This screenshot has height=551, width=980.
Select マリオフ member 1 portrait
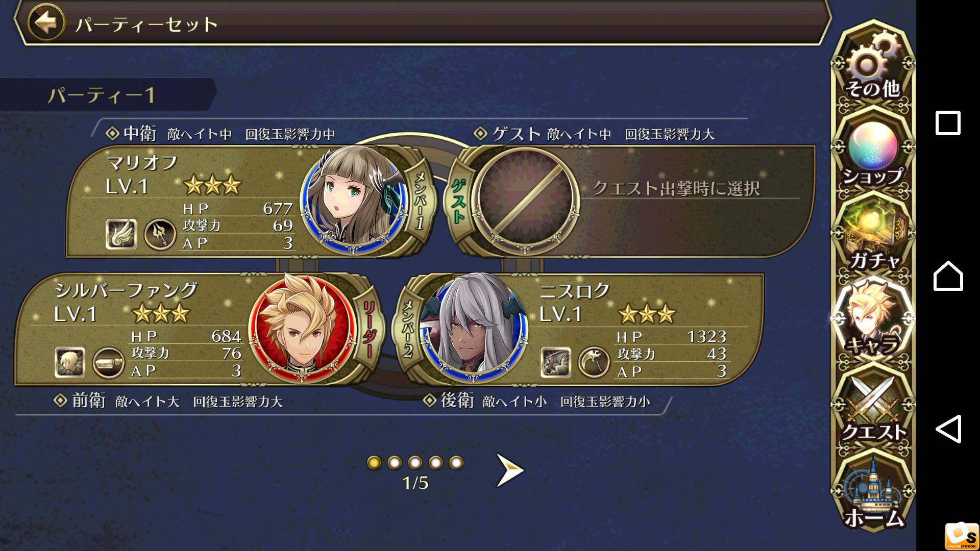(354, 199)
